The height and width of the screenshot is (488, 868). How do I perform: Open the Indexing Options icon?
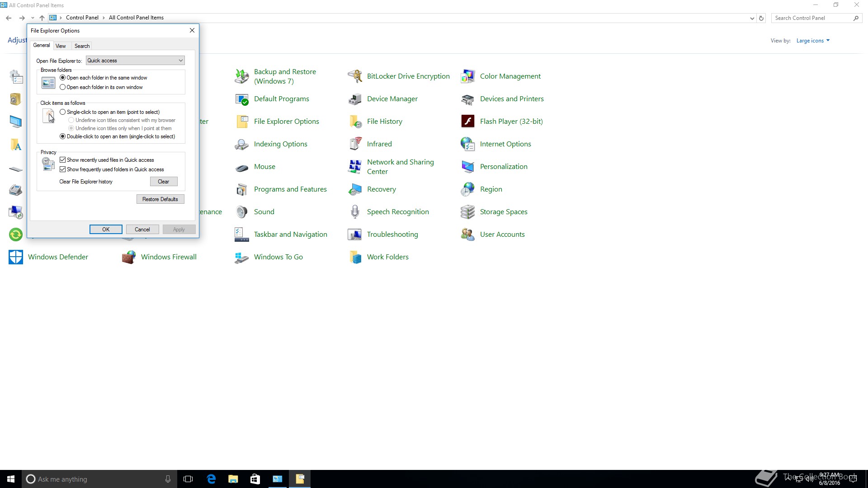[242, 144]
